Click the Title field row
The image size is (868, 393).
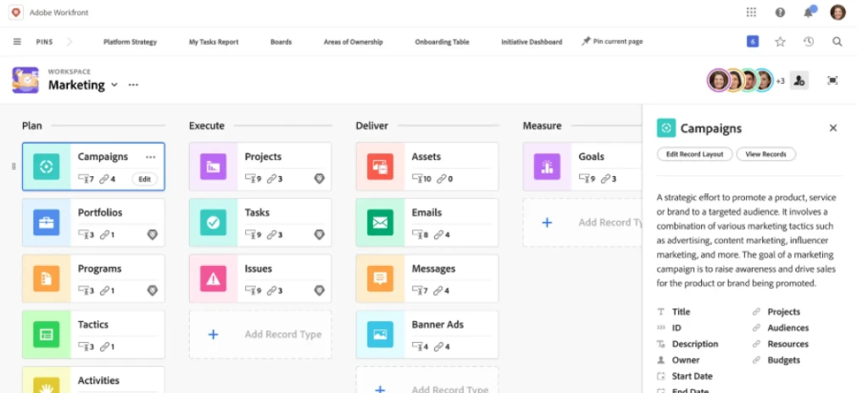[x=674, y=312]
